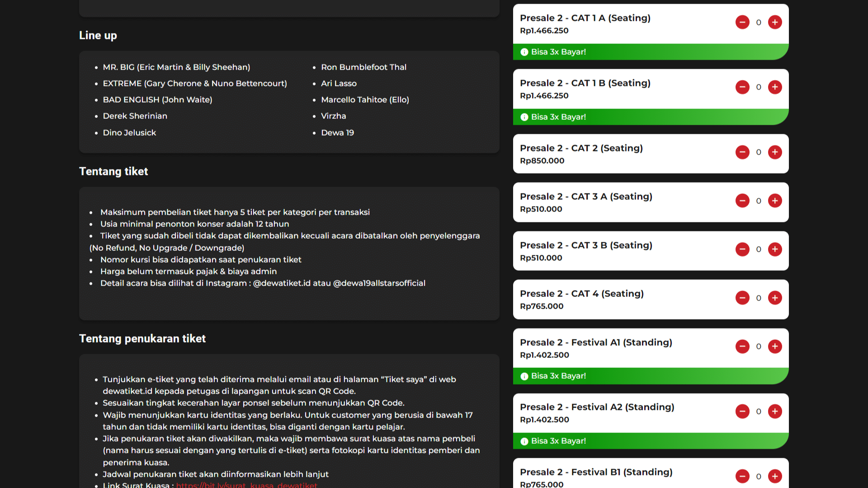Decrease quantity for Presale 2 CAT 1 A
868x488 pixels.
[x=742, y=22]
